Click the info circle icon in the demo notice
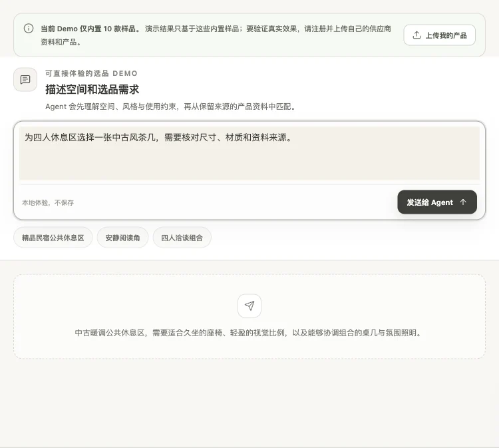 (x=29, y=29)
